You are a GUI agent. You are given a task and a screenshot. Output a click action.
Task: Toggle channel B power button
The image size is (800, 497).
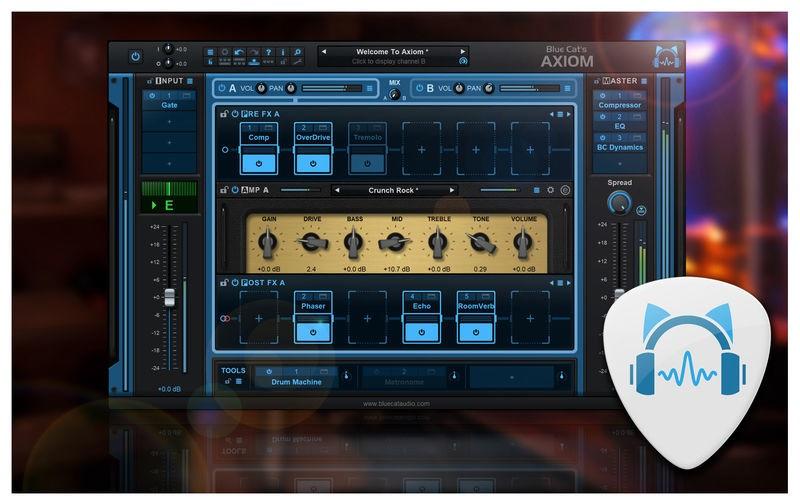pos(419,88)
